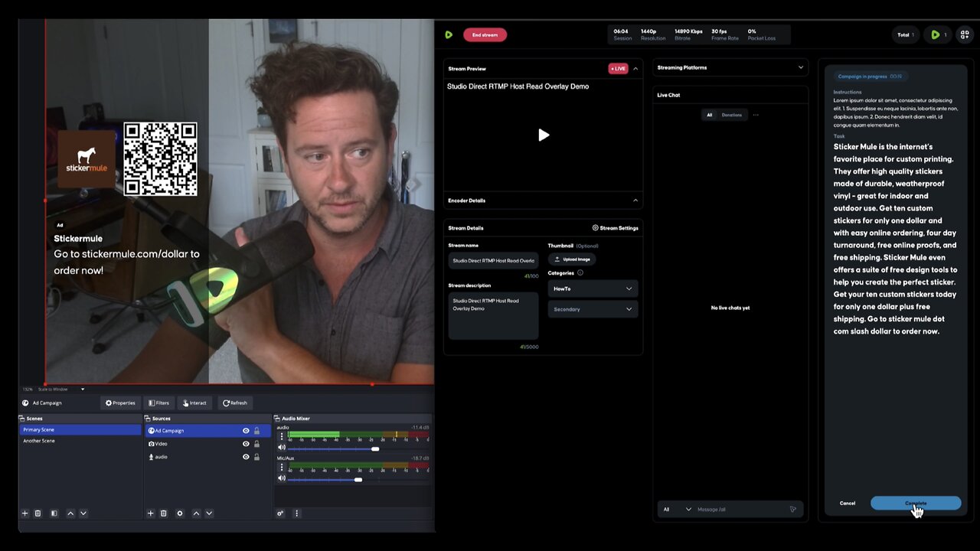This screenshot has height=551, width=980.
Task: Open Stream Settings
Action: point(615,228)
